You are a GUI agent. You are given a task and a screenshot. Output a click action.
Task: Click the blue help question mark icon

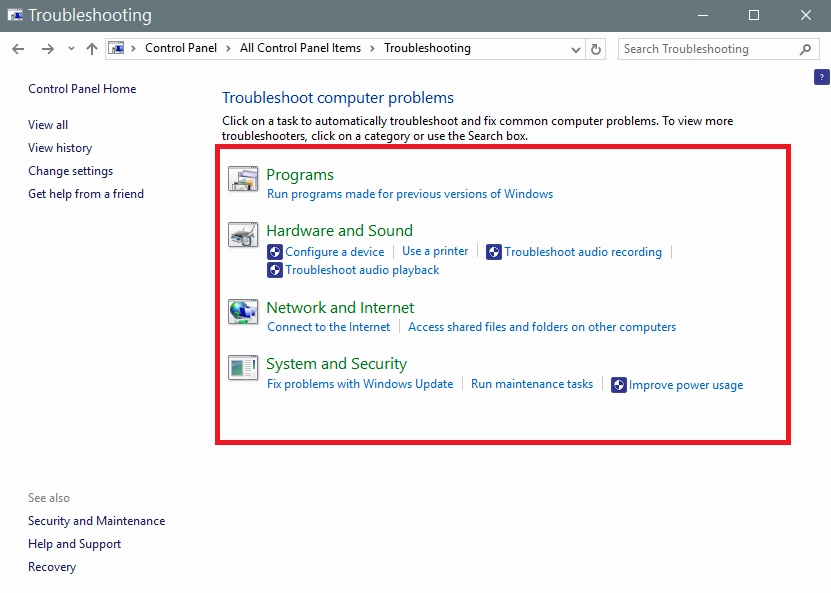tap(822, 77)
